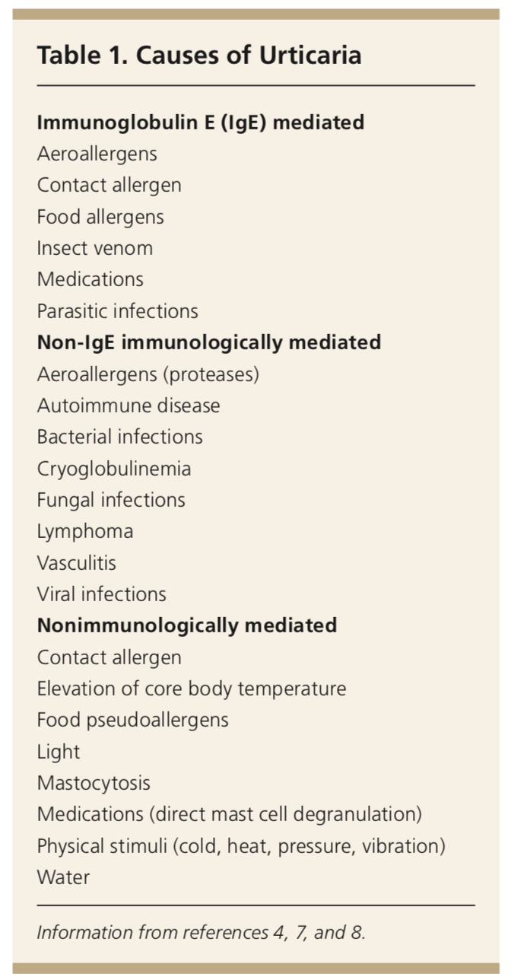Click the Food allergens row
The width and height of the screenshot is (511, 980).
100,216
